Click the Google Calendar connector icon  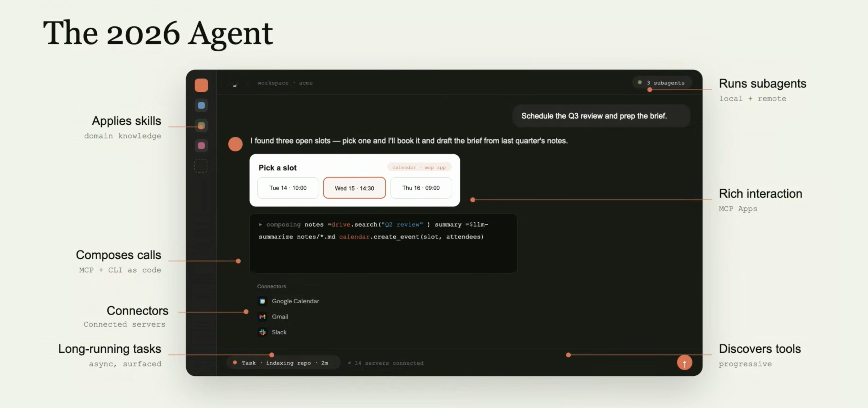point(262,301)
